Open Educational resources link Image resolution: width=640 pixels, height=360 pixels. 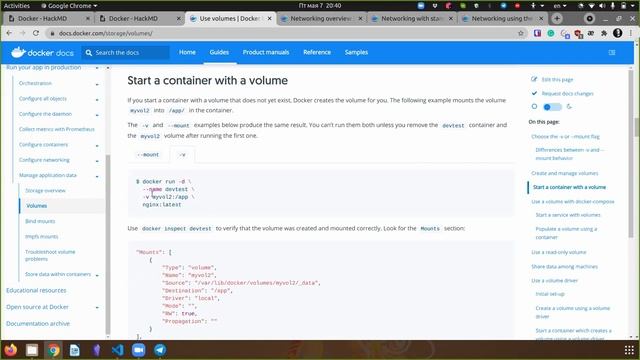[36, 291]
